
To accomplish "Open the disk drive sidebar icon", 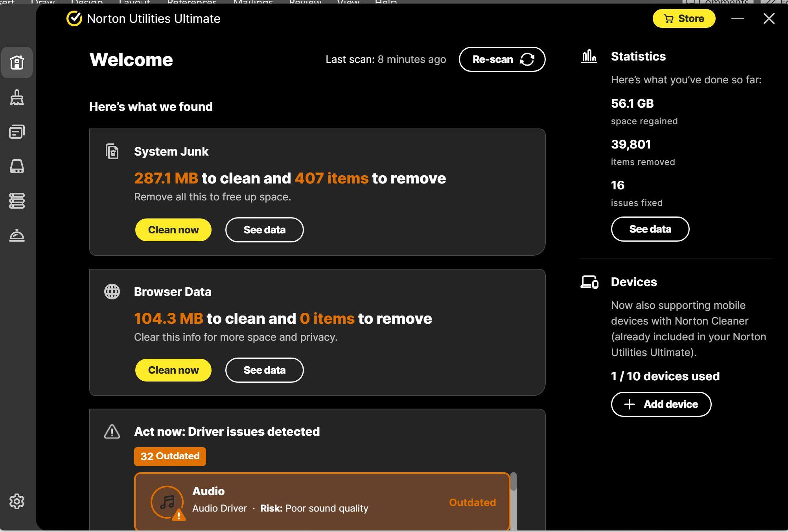I will (x=17, y=166).
